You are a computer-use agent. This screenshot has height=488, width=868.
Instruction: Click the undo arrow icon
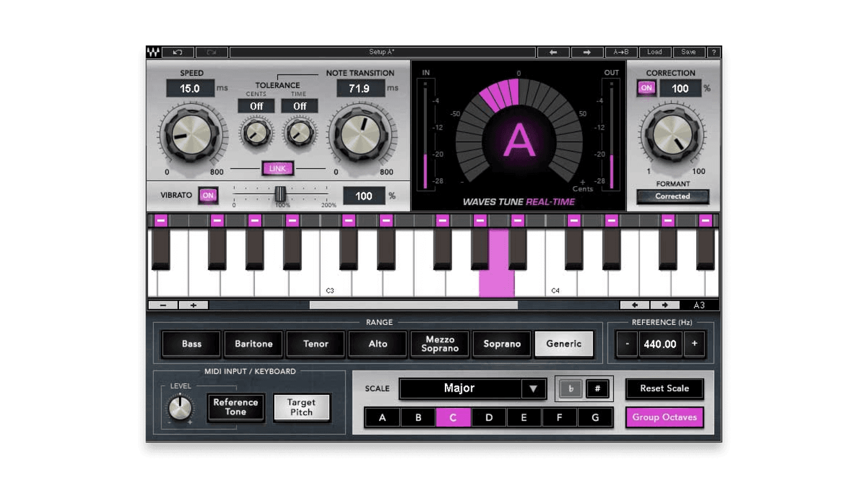[x=178, y=52]
